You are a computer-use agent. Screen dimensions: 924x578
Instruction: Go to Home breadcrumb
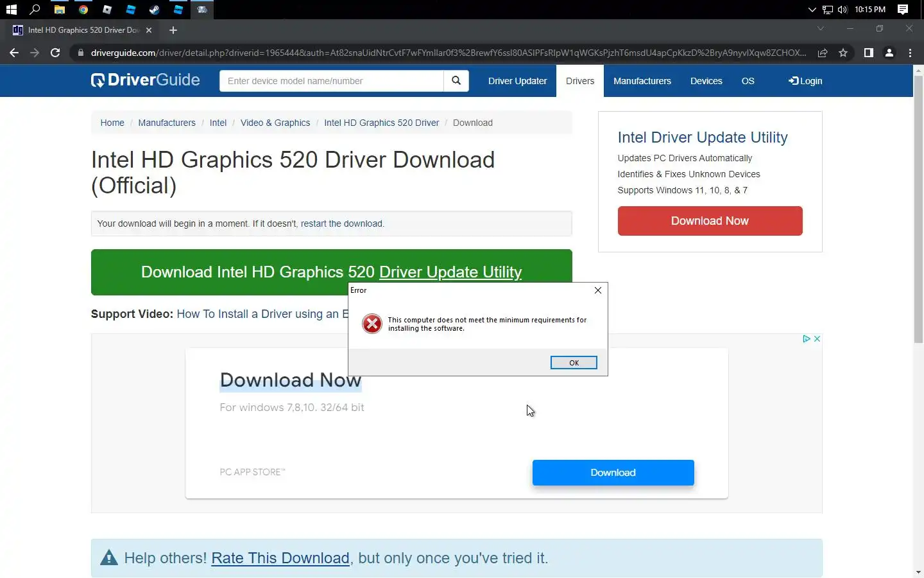tap(112, 123)
